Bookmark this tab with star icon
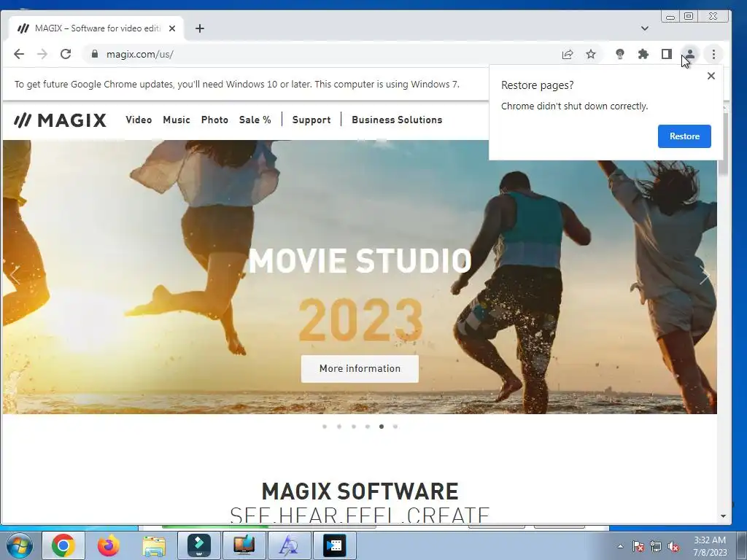747x560 pixels. pos(591,54)
